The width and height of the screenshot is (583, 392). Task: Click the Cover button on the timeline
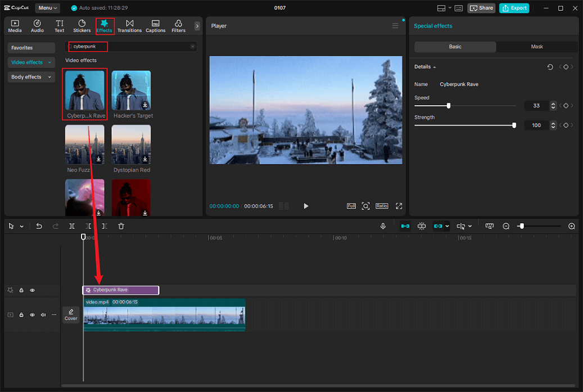71,315
